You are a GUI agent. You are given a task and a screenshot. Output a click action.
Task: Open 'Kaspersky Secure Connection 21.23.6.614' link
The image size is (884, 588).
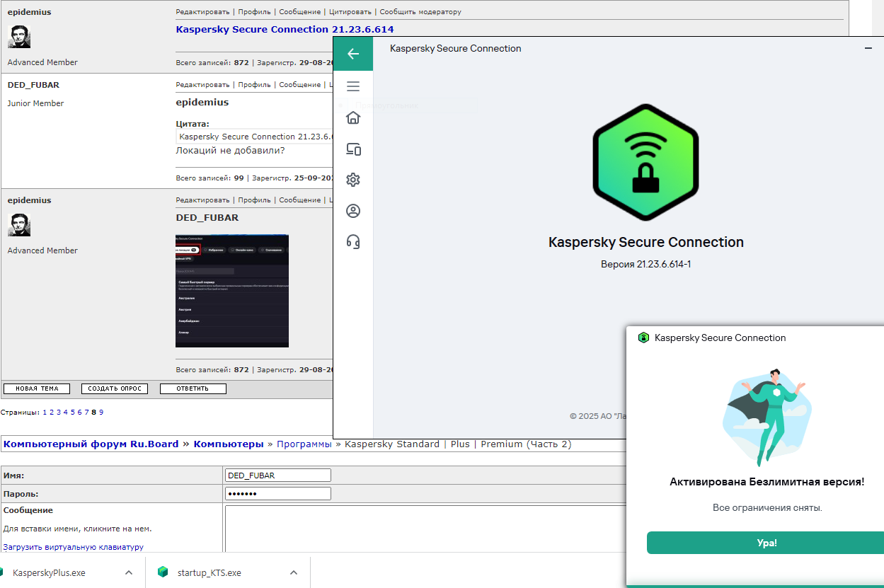coord(285,29)
